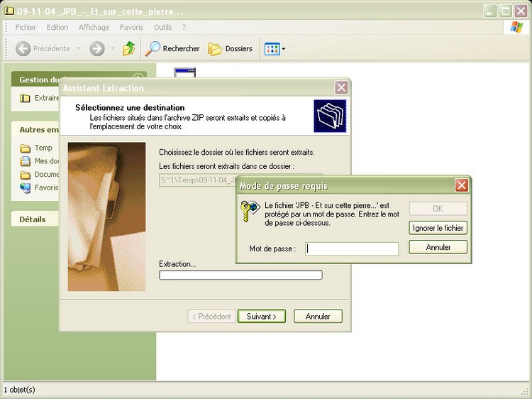Click the Extraction progress bar
The width and height of the screenshot is (532, 399).
point(240,275)
